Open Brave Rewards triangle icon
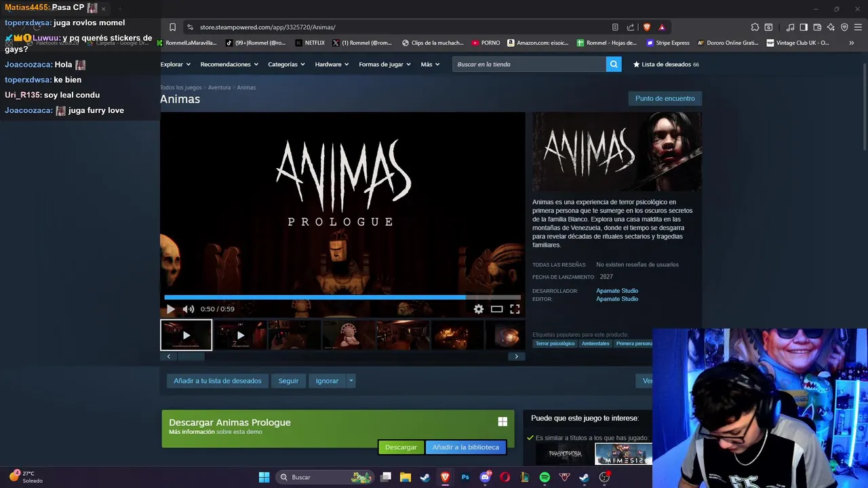The height and width of the screenshot is (488, 868). 662,27
